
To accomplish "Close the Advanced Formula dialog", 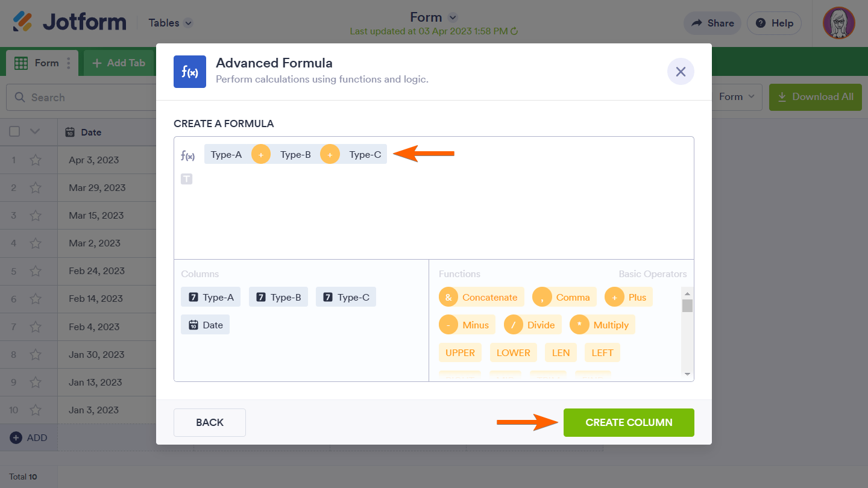I will [x=681, y=72].
